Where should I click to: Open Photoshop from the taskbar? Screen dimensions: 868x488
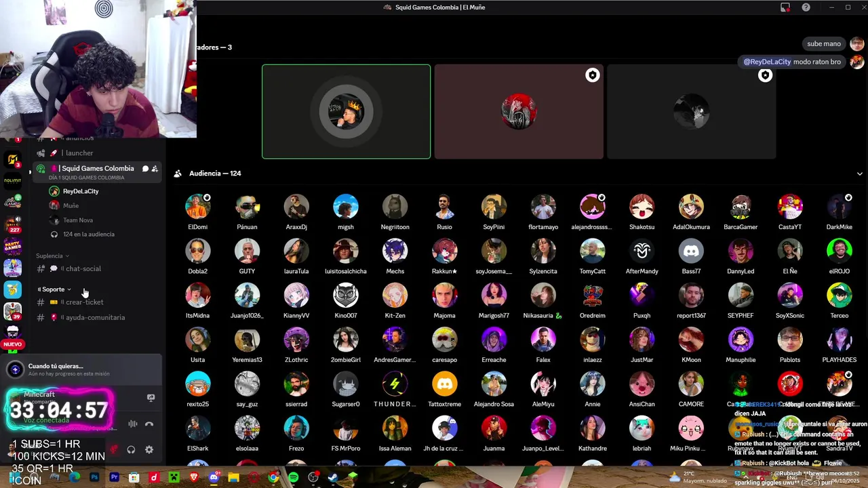click(94, 478)
